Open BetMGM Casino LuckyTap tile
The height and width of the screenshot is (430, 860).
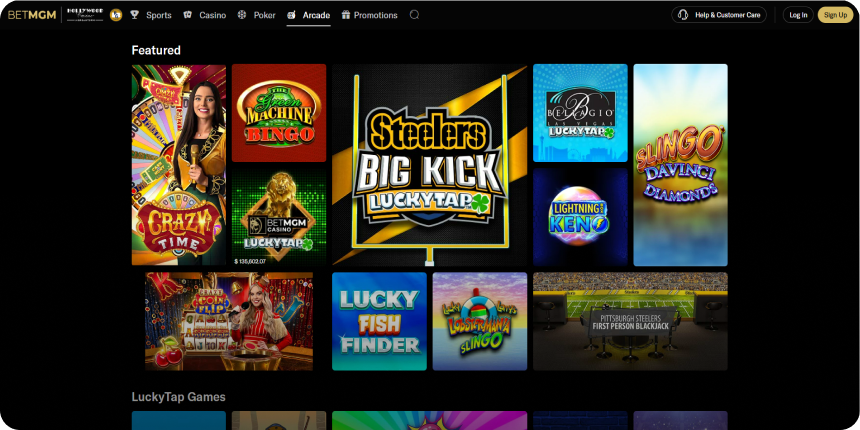[x=279, y=217]
